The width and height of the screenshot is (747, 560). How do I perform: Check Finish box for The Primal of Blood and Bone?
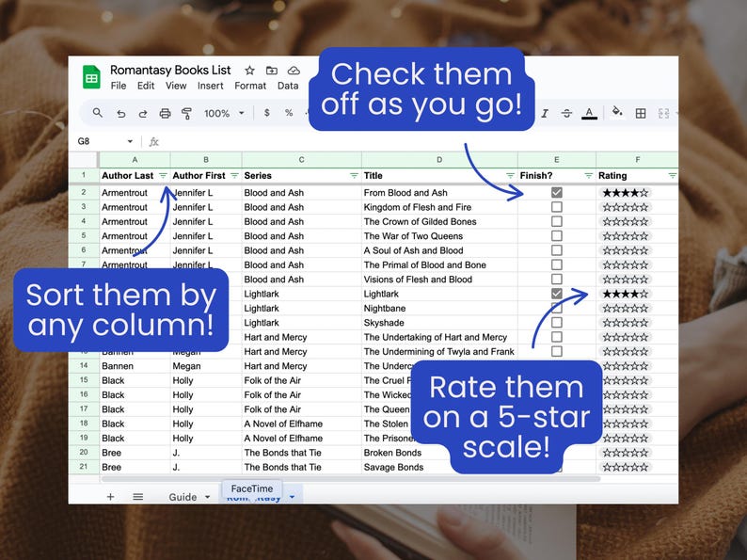556,264
